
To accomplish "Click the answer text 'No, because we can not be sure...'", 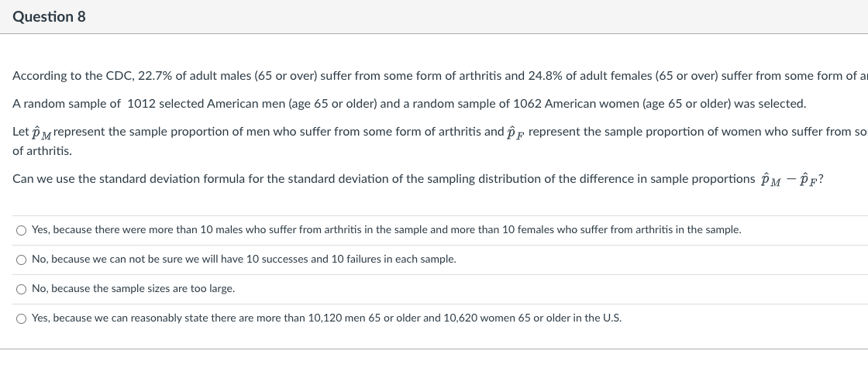I will pyautogui.click(x=243, y=260).
